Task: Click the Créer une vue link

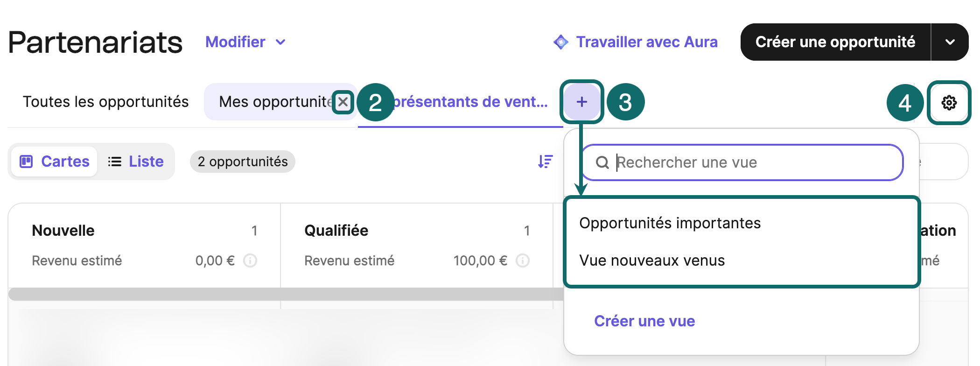Action: tap(644, 321)
